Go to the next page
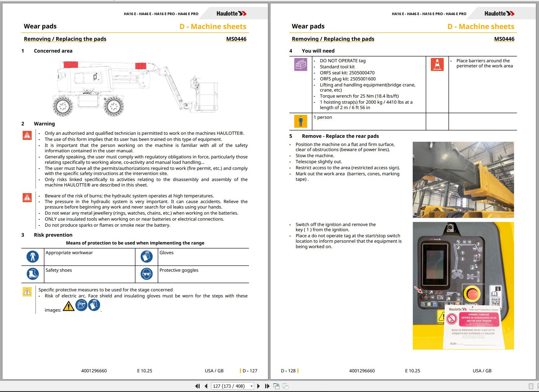The height and width of the screenshot is (392, 539). (258, 386)
